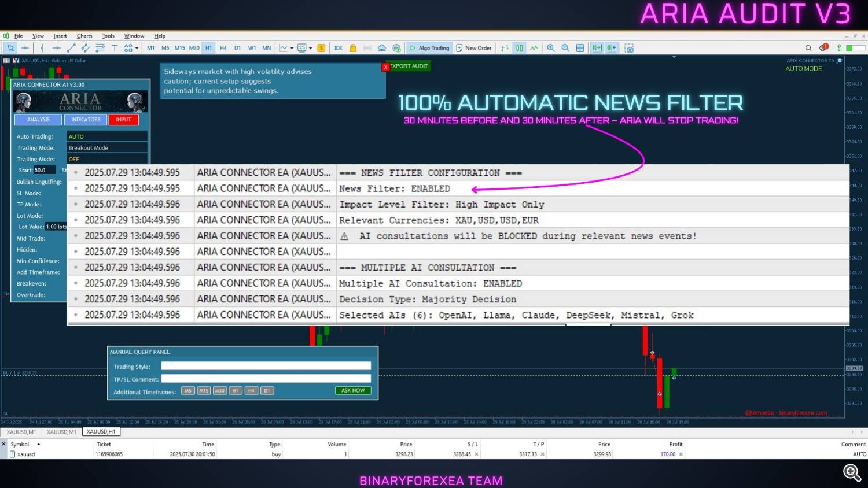Select the text label tool
The width and height of the screenshot is (868, 488).
[114, 48]
